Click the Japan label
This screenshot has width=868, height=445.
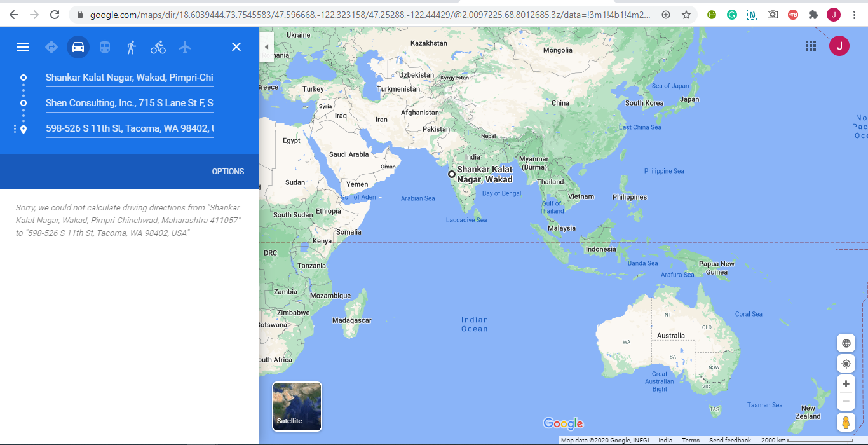(x=689, y=99)
